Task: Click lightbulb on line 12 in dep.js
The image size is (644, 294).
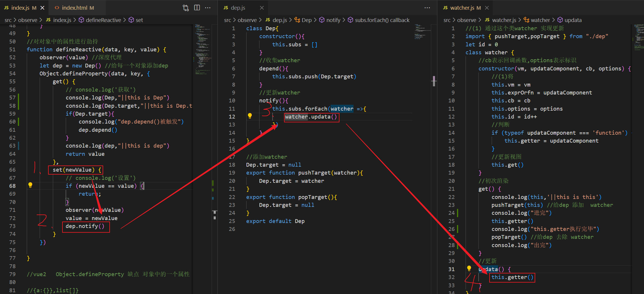Action: tap(250, 116)
